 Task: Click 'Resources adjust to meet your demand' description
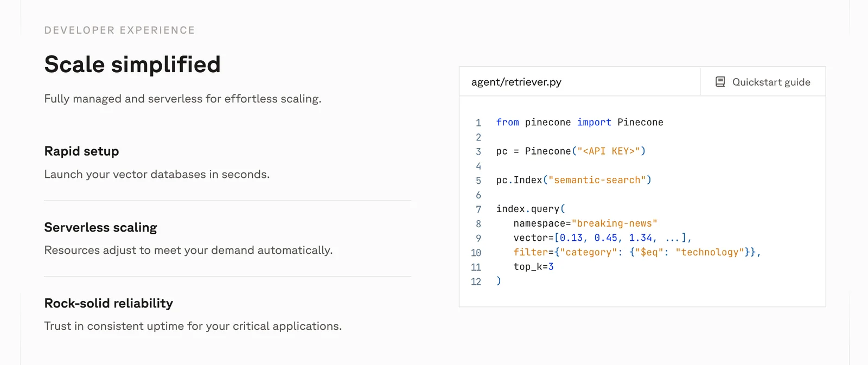188,250
